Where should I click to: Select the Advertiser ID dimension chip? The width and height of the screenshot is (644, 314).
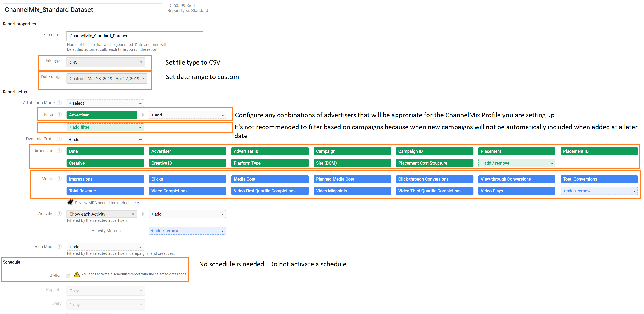click(270, 151)
